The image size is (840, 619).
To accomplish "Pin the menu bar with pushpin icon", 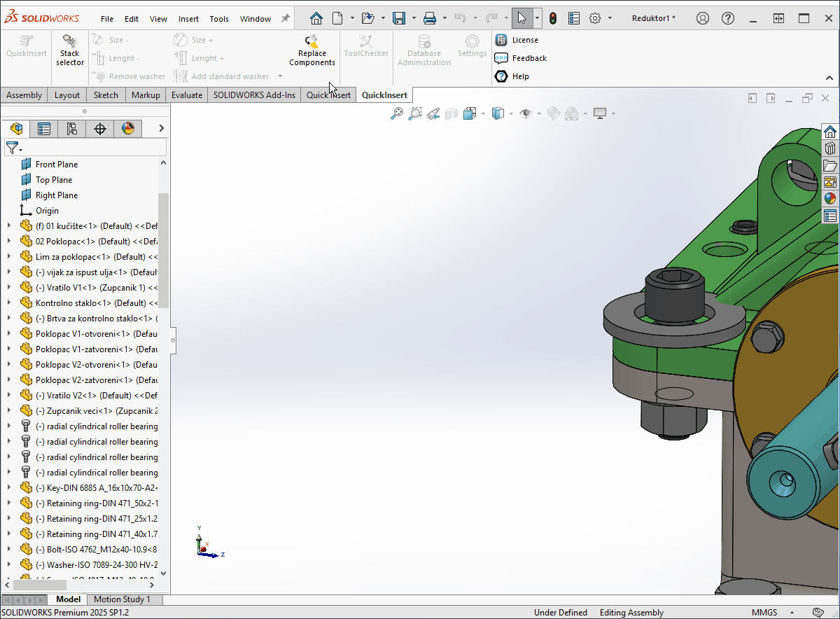I will click(286, 19).
